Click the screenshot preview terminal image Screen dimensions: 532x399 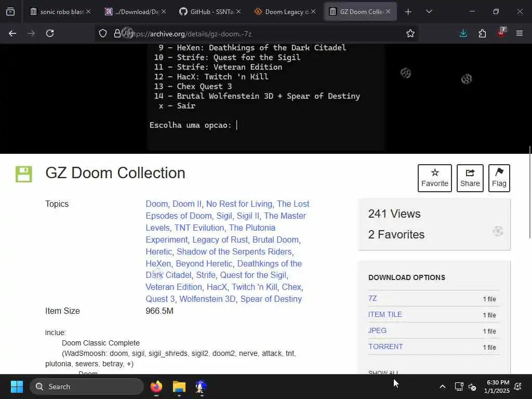tap(265, 97)
